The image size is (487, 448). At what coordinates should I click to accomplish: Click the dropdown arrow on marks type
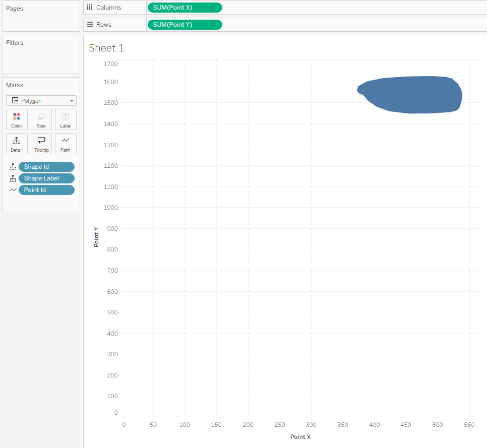pyautogui.click(x=72, y=101)
